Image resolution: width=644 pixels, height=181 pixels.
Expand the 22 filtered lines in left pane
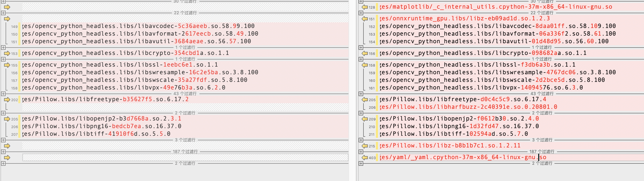pyautogui.click(x=3, y=13)
